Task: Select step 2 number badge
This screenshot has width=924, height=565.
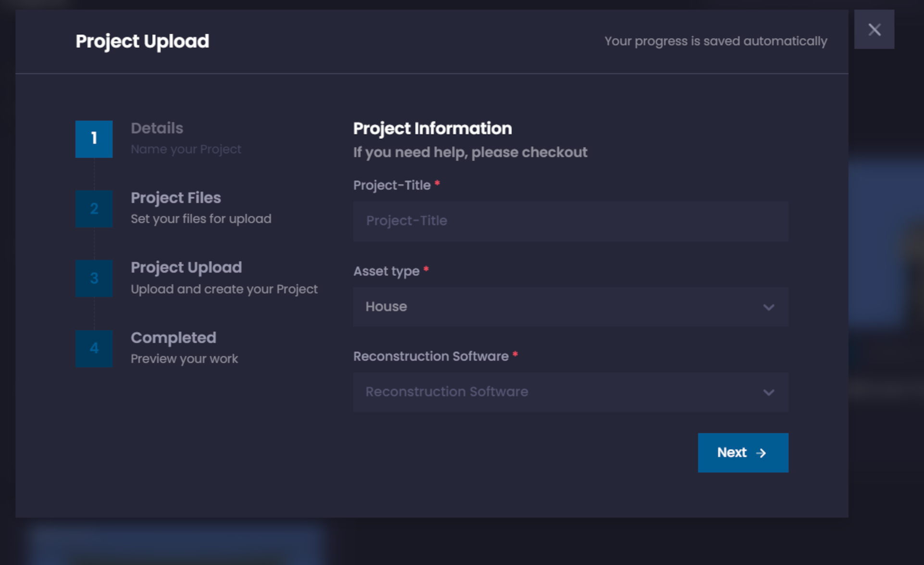Action: click(94, 208)
